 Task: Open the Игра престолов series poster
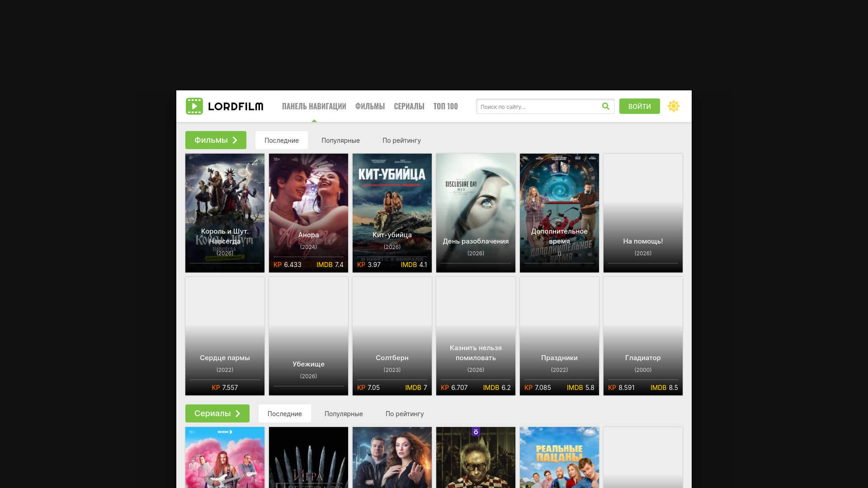pyautogui.click(x=308, y=457)
